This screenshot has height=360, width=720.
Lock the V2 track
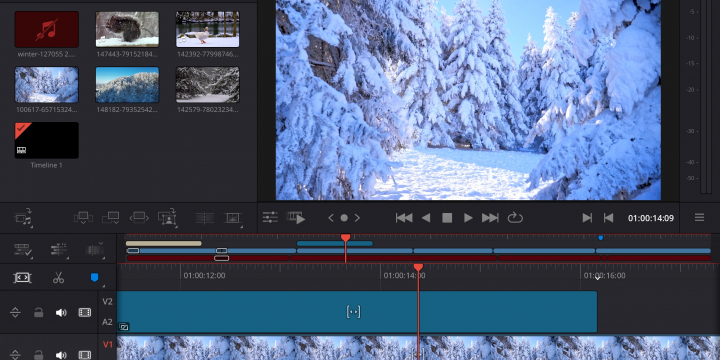point(39,313)
